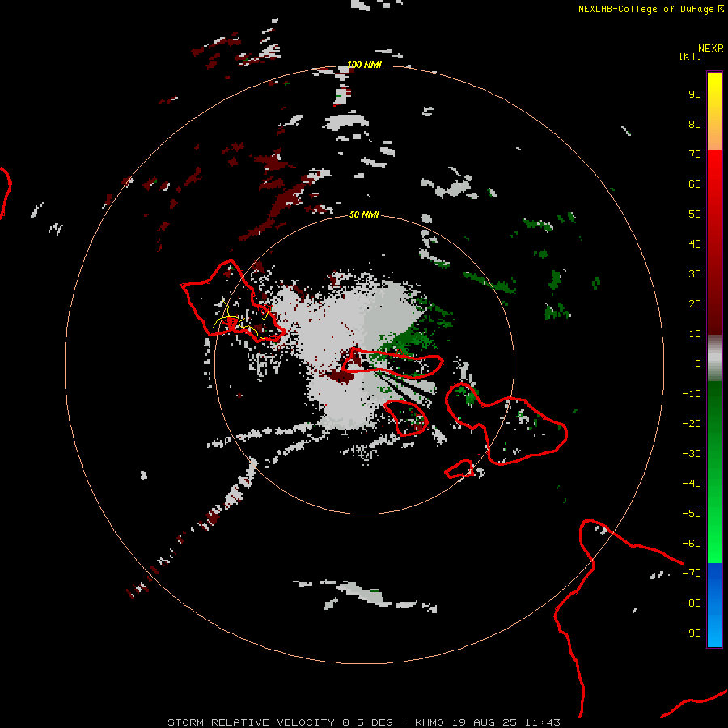Pick the blue segment of the color bar

[x=714, y=605]
